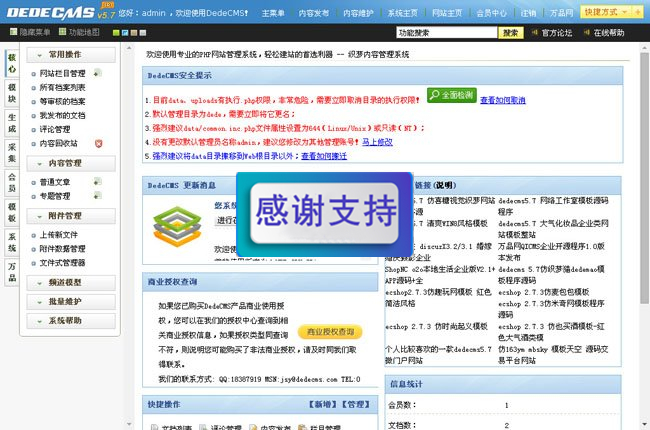Switch to the 生成 side tab
The image size is (650, 430).
[x=12, y=123]
